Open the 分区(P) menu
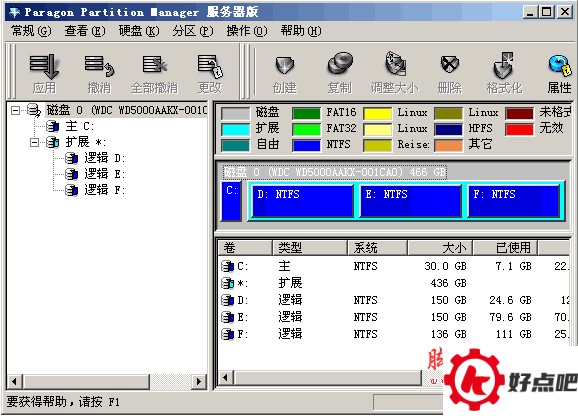Screen dimensions: 578x416 click(x=193, y=31)
